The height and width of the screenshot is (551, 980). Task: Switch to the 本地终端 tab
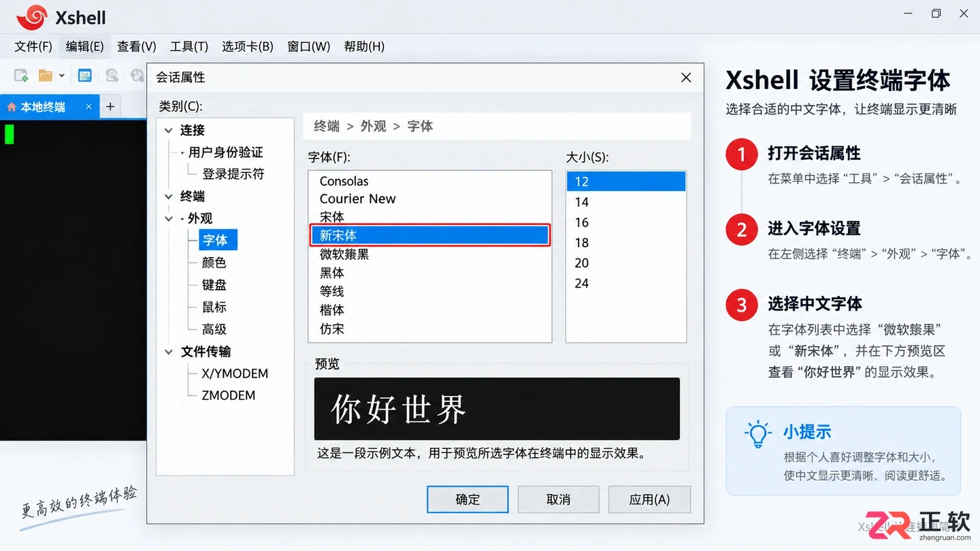point(49,107)
